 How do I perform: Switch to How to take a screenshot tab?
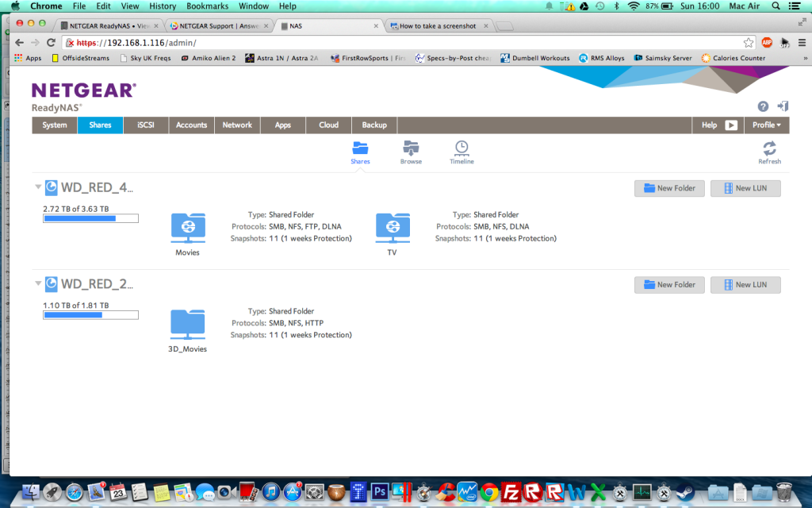coord(438,26)
